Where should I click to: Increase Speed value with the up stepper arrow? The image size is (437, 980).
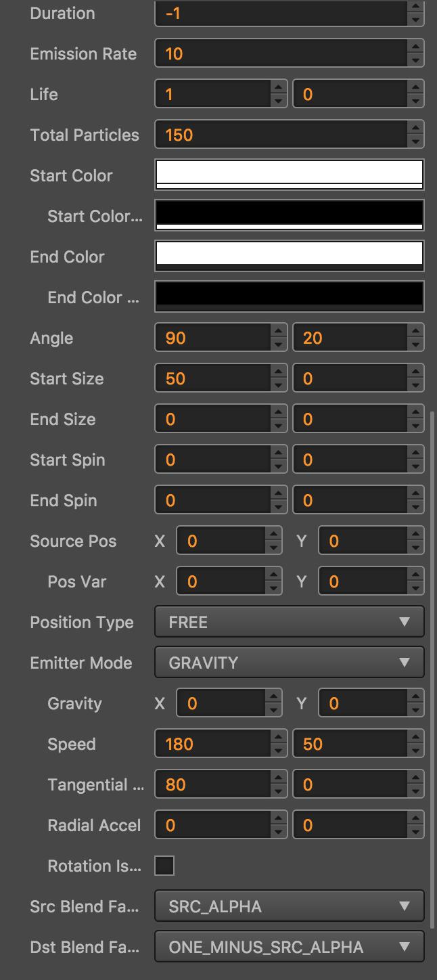point(278,738)
